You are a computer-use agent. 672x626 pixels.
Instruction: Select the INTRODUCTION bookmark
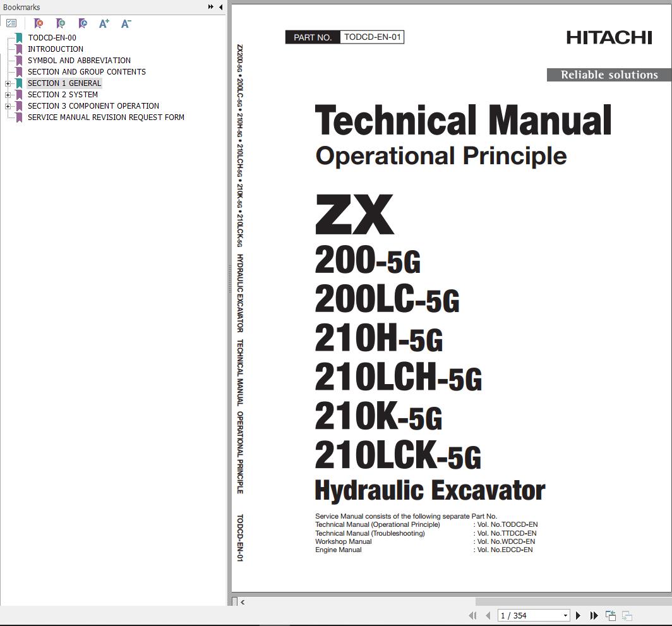[56, 49]
